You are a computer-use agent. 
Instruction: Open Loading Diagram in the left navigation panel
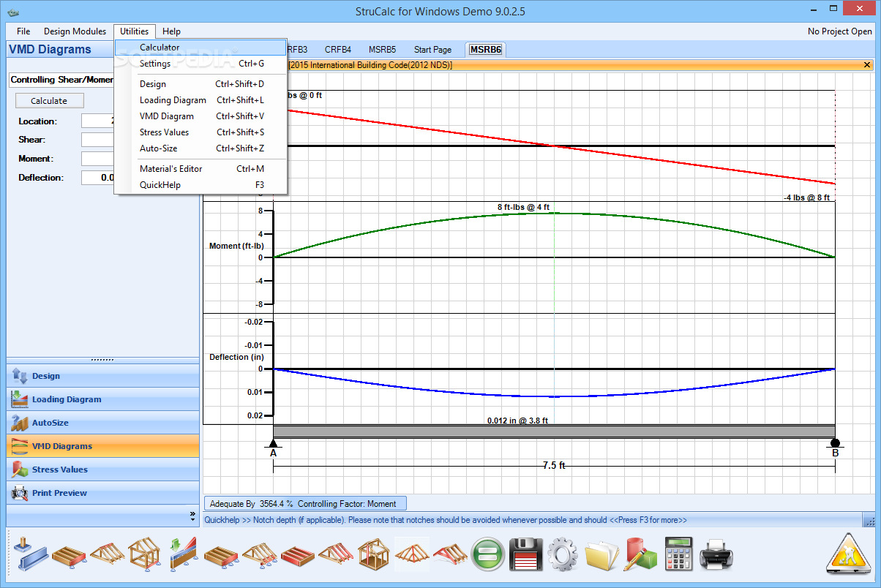[x=102, y=399]
